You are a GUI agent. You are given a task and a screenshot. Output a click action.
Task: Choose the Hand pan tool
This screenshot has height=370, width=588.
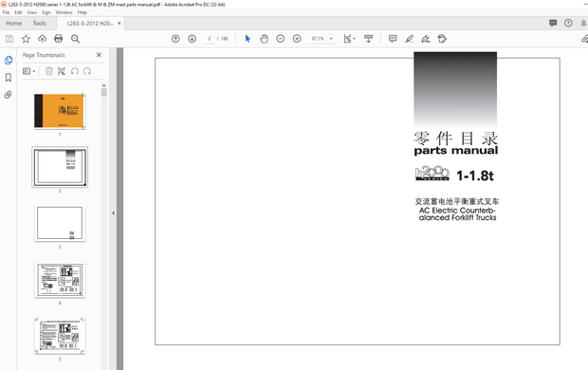click(x=264, y=39)
